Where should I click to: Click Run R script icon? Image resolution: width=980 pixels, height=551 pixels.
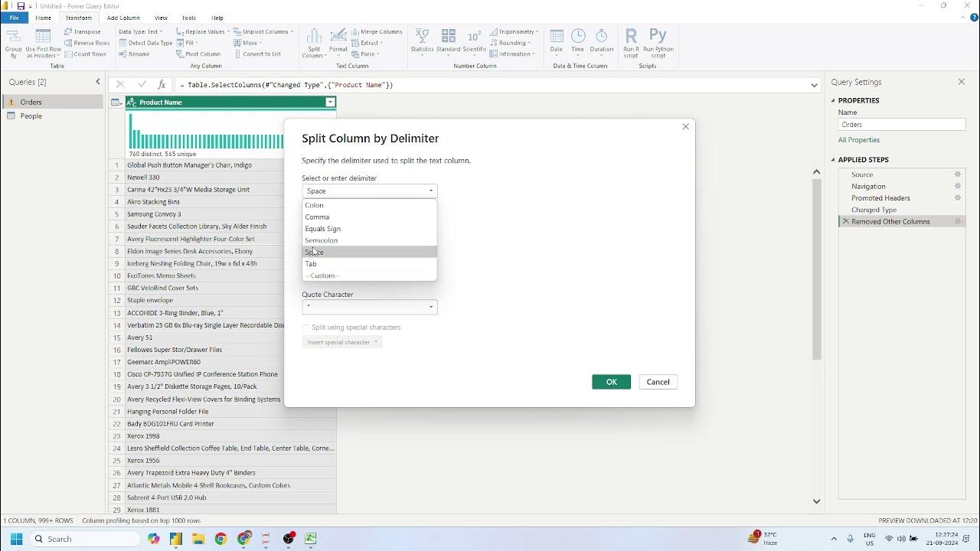coord(631,43)
